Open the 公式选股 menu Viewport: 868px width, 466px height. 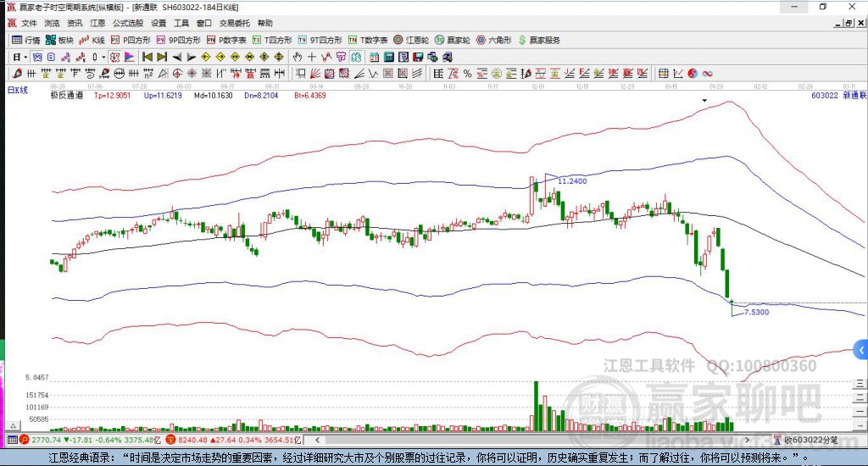coord(128,23)
